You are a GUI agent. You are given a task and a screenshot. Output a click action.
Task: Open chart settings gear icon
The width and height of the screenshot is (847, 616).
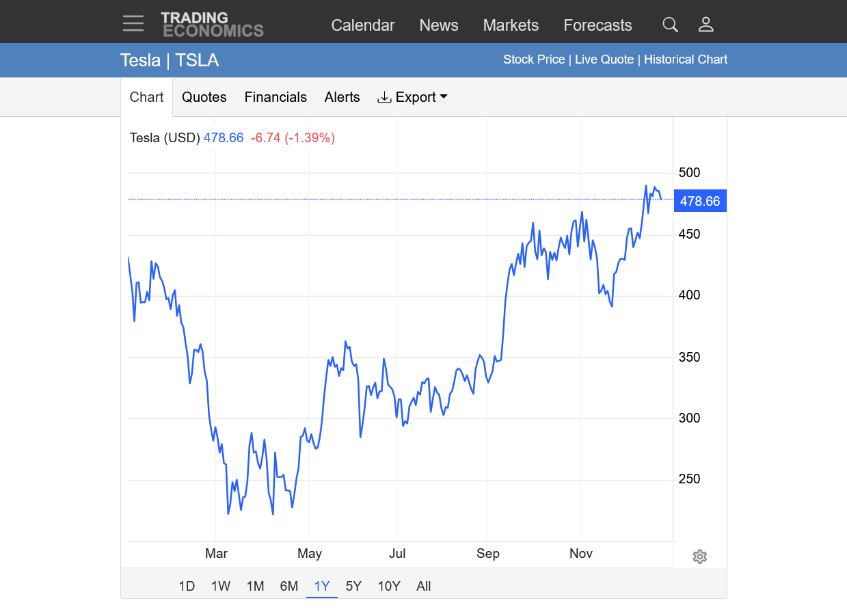coord(699,557)
